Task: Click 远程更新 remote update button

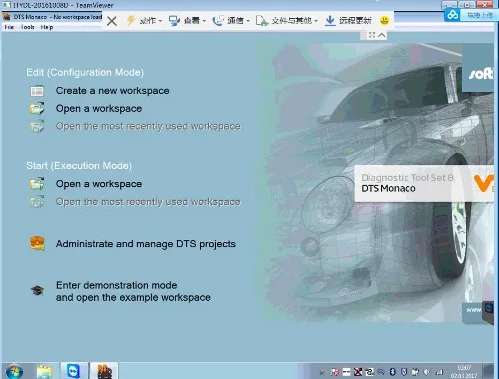Action: (x=348, y=21)
